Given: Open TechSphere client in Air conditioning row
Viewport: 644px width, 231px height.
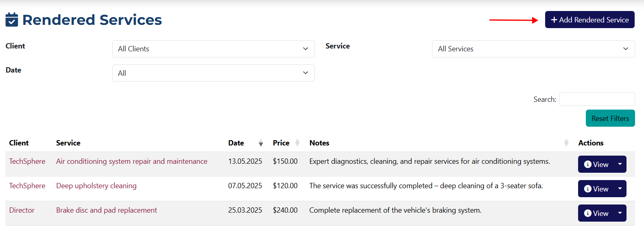Looking at the screenshot, I should tap(27, 161).
